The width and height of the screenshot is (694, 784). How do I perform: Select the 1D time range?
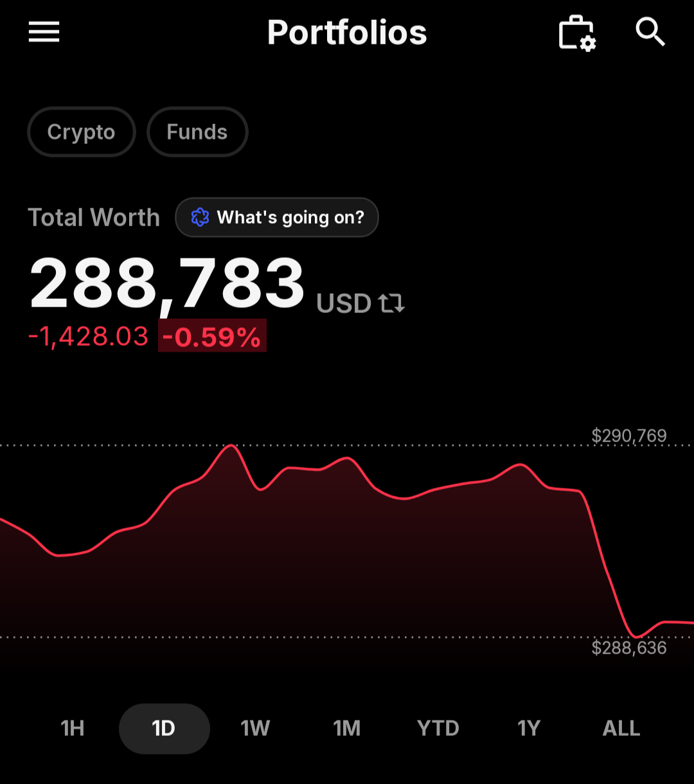pos(165,729)
